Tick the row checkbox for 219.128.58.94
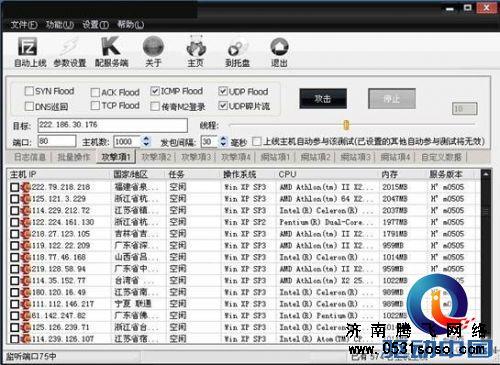Image resolution: width=500 pixels, height=365 pixels. [x=14, y=269]
